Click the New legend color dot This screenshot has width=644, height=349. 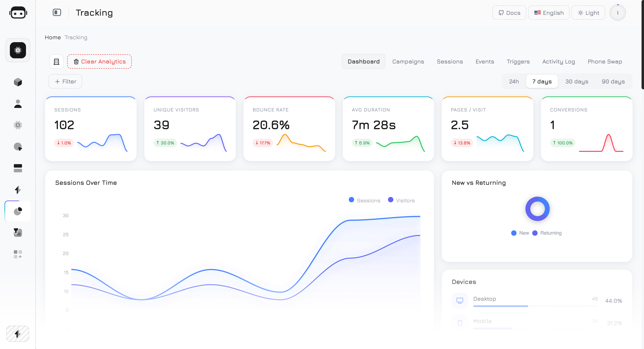tap(514, 233)
